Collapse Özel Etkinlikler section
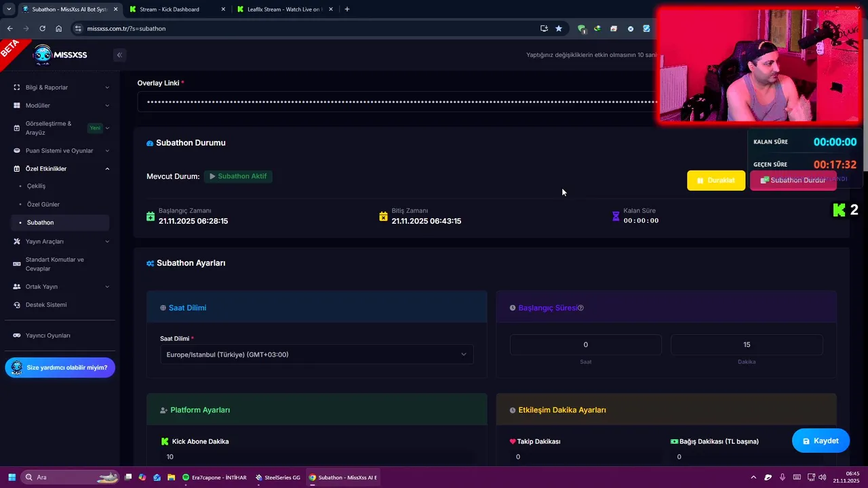 click(x=60, y=169)
